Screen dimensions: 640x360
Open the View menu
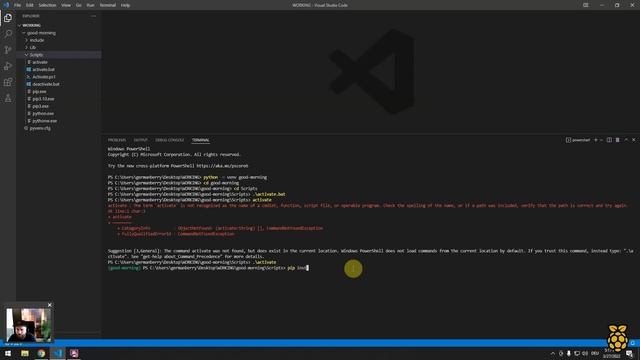(x=66, y=5)
